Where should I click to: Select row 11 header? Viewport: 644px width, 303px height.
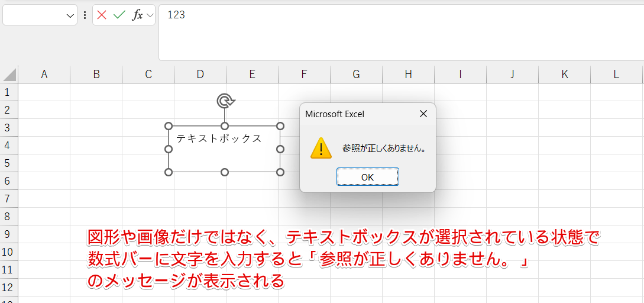pyautogui.click(x=8, y=270)
